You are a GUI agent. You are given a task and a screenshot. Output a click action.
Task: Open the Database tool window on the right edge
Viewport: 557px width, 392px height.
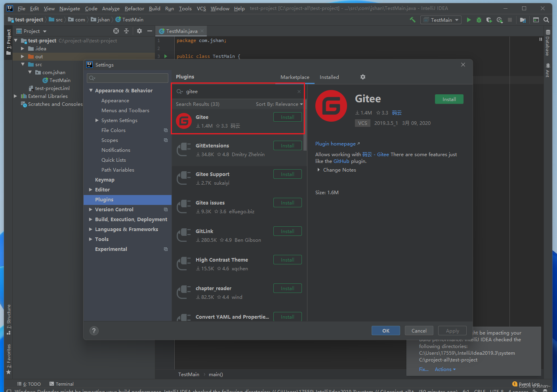[x=547, y=43]
